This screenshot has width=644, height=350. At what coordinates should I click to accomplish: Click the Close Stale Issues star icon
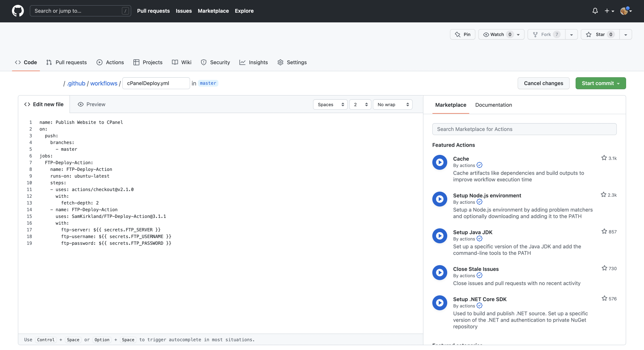pos(604,268)
